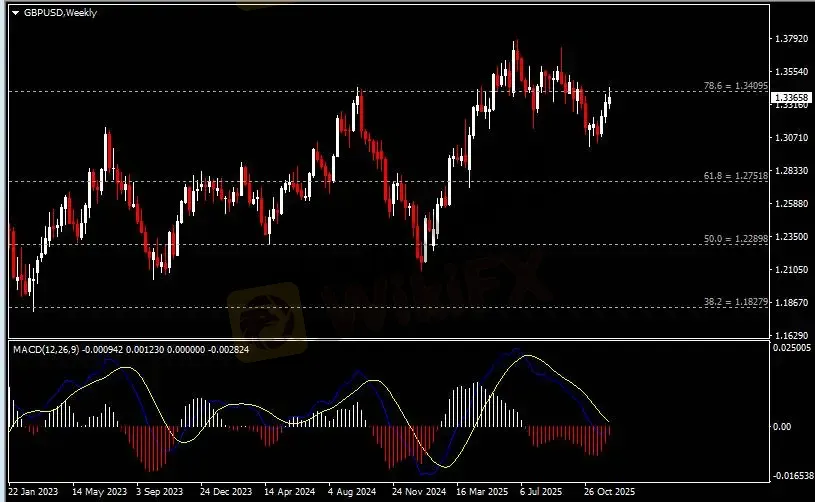
Task: Click the 4 Aug 2024 date marker
Action: tap(351, 492)
